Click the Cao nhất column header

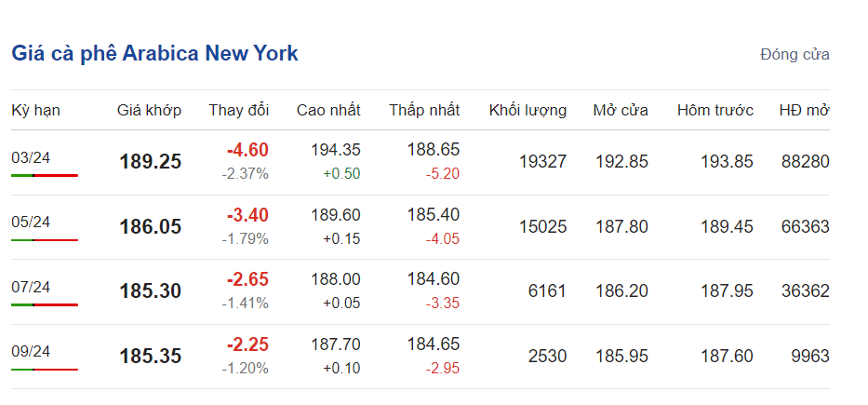pos(328,110)
